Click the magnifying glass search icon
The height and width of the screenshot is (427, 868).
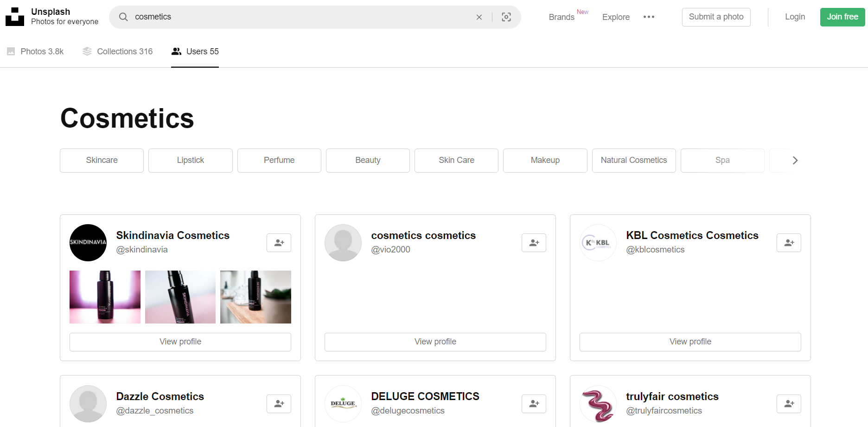[123, 17]
